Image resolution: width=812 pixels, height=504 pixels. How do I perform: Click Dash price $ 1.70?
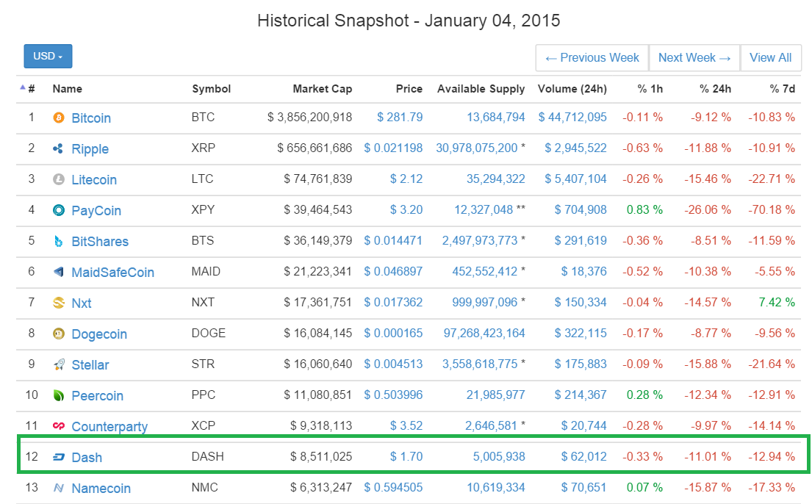coord(406,456)
